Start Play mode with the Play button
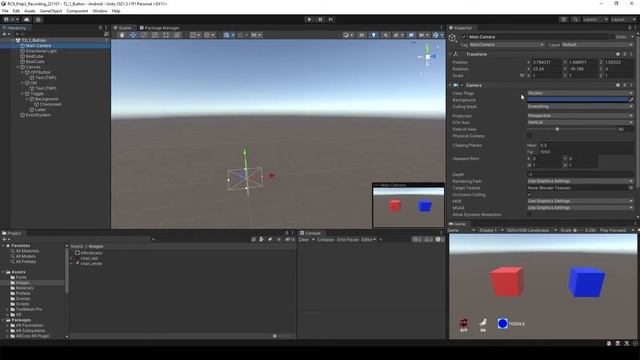 click(x=309, y=19)
